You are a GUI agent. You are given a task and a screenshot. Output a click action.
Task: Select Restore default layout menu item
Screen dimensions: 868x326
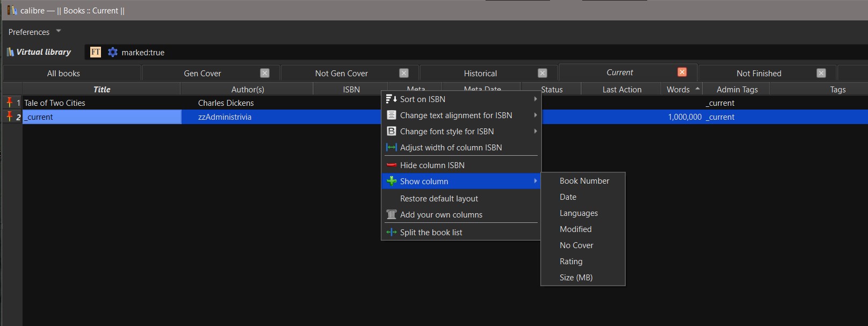click(x=439, y=198)
